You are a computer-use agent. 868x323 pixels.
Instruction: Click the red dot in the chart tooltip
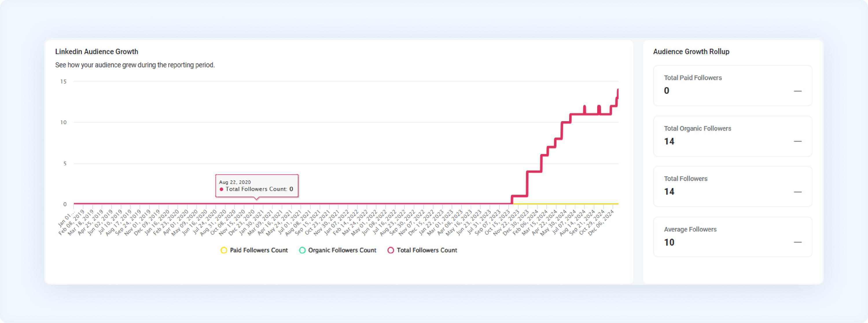(x=221, y=189)
